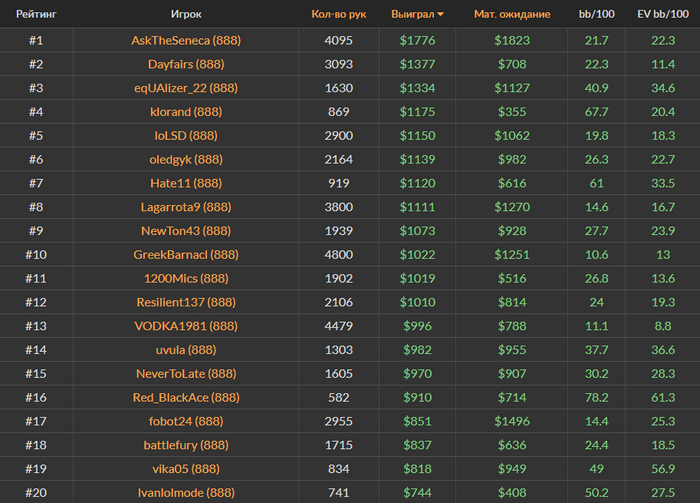The height and width of the screenshot is (503, 700).
Task: Open Ivanlolmode (888) player profile
Action: pos(186,492)
